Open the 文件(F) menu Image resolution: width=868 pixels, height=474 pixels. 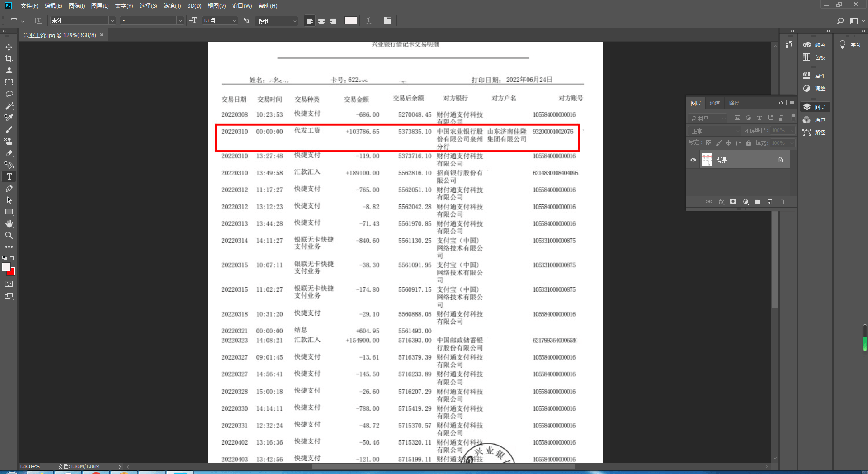[x=29, y=6]
